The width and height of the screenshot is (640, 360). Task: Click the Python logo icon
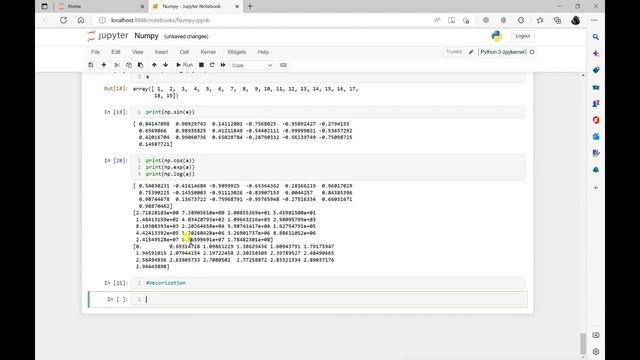click(497, 36)
